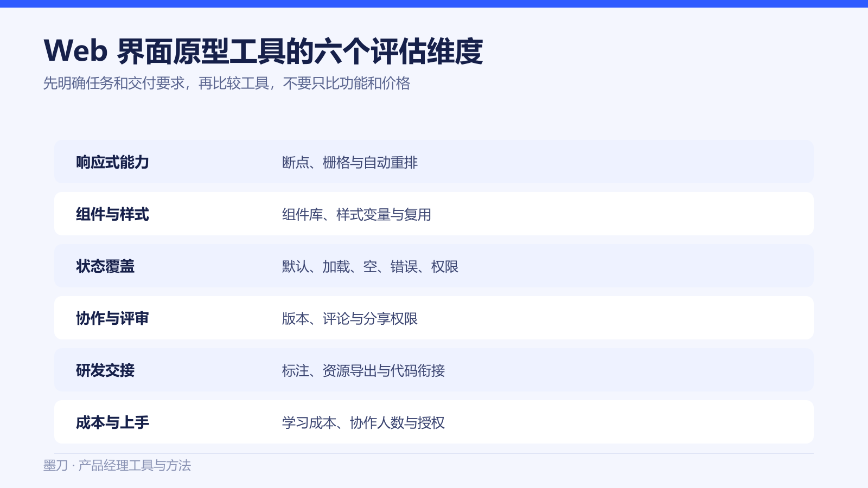Viewport: 868px width, 488px height.
Task: Select the '响应式能力' row label
Action: coord(112,162)
